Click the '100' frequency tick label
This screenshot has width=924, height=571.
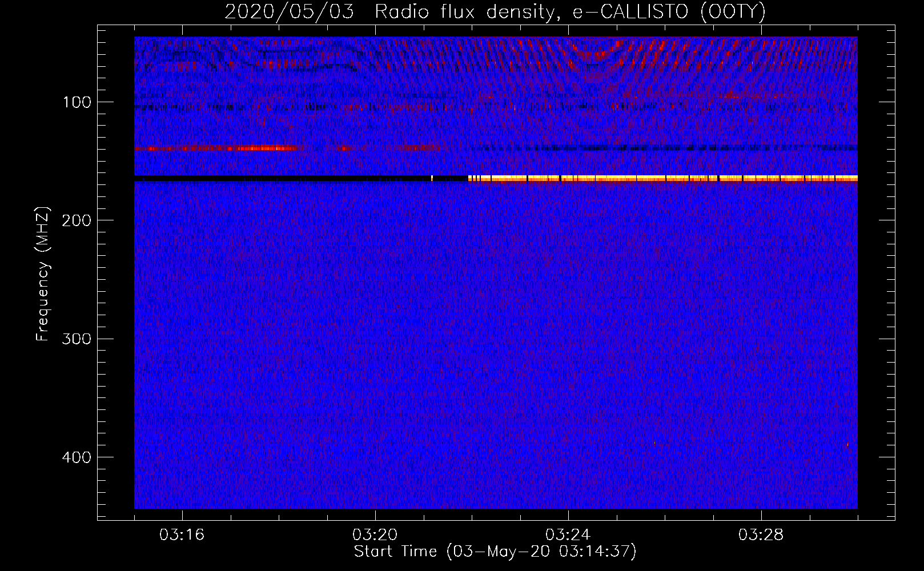tap(77, 102)
